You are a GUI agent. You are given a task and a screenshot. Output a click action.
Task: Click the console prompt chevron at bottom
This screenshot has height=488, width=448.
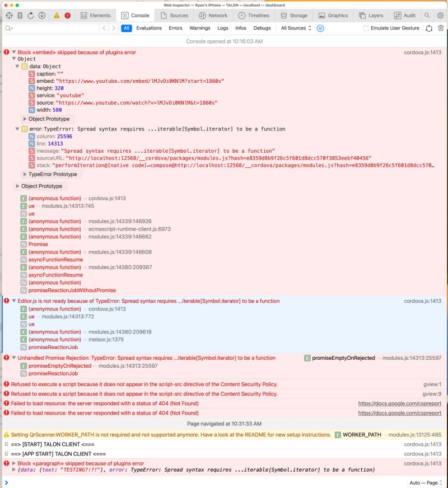[x=7, y=483]
